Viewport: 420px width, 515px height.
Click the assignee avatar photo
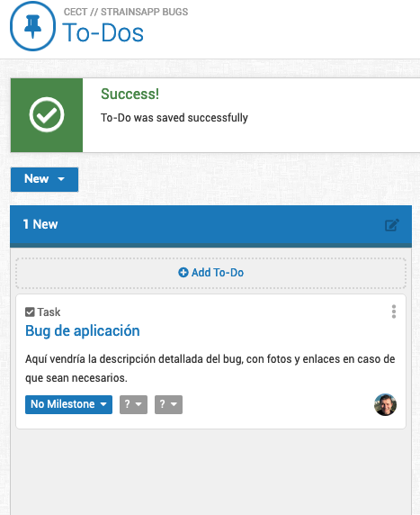coord(385,404)
